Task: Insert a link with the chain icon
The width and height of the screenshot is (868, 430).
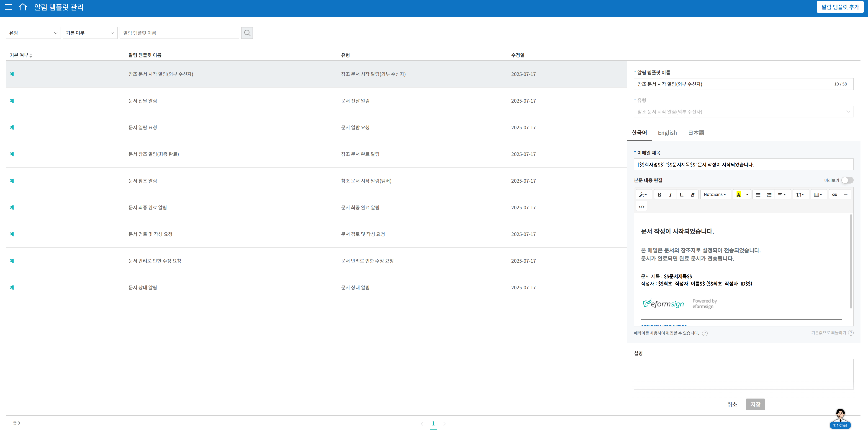Action: click(x=834, y=195)
